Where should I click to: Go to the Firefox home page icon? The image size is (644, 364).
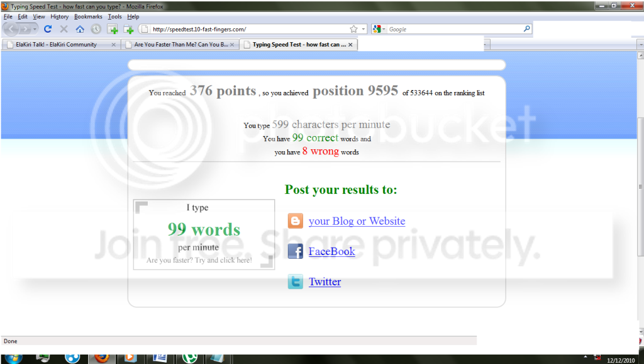(80, 29)
